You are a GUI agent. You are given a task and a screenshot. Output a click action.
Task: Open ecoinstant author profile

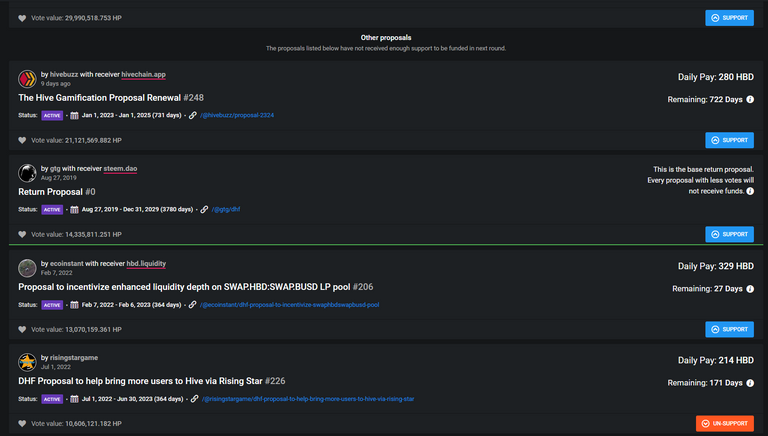coord(67,264)
